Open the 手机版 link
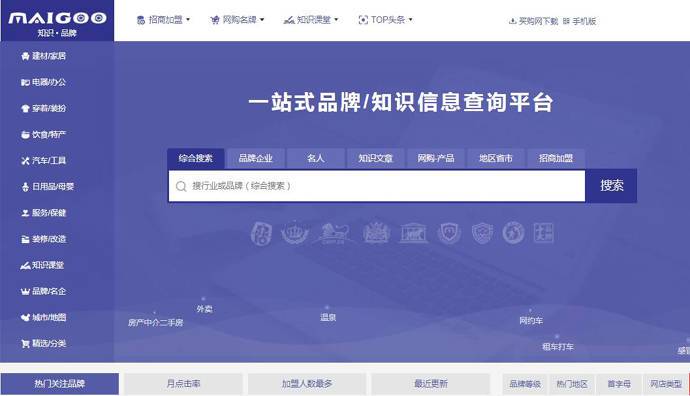The height and width of the screenshot is (396, 690). coord(579,21)
